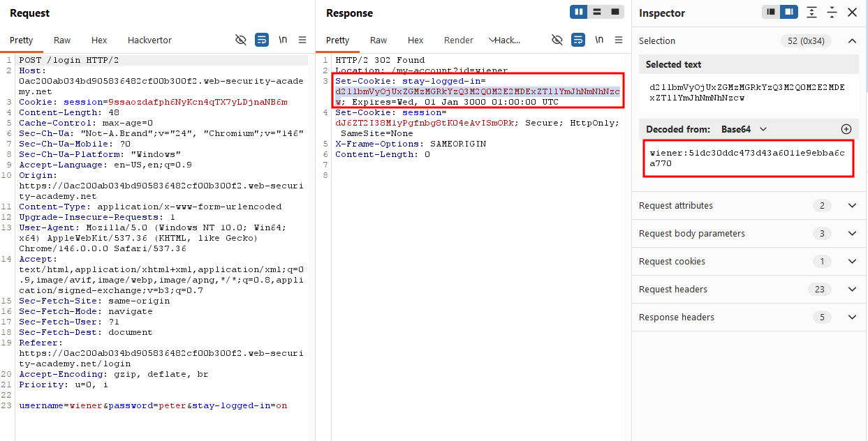Screen dimensions: 868x441
Task: Click the POST /login HTTP/2 request line
Action: coord(69,60)
